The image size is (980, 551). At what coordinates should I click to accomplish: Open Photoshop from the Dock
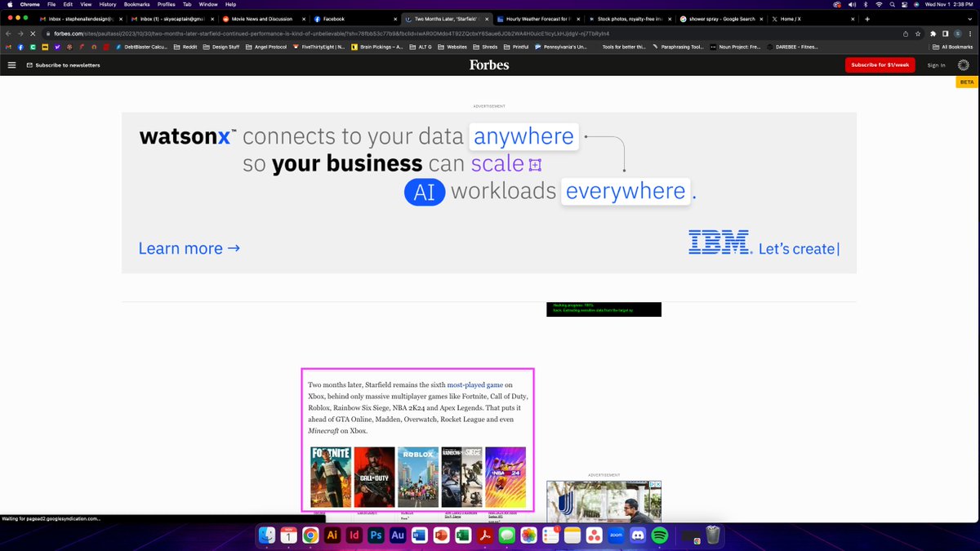coord(376,536)
